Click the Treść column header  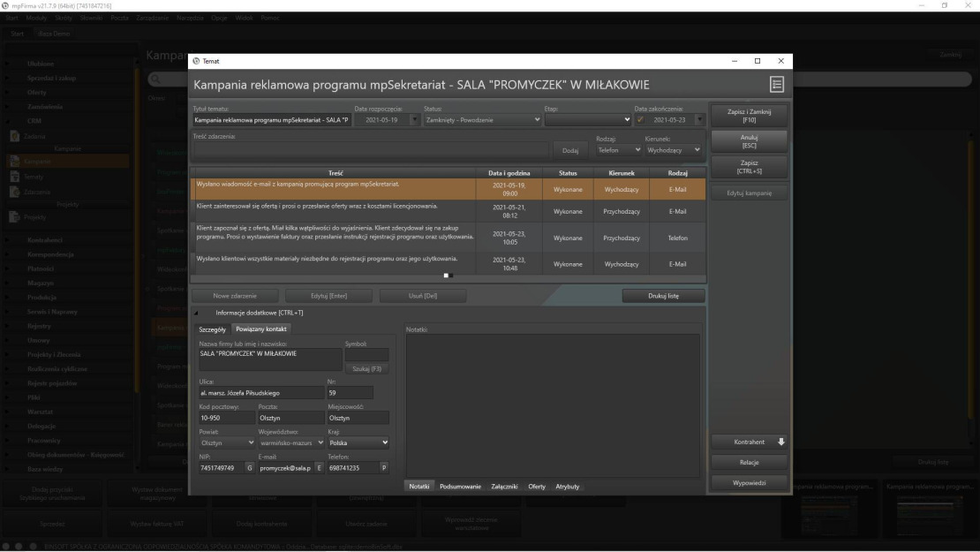coord(335,173)
